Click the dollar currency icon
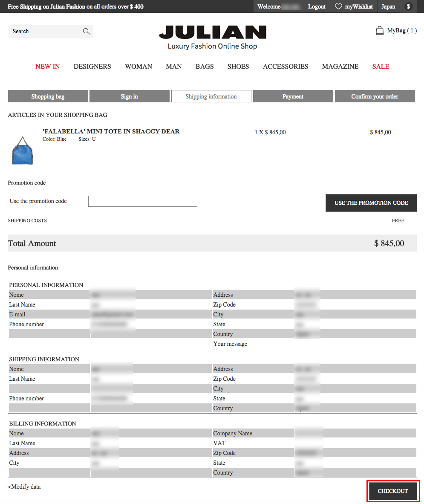 click(x=408, y=6)
